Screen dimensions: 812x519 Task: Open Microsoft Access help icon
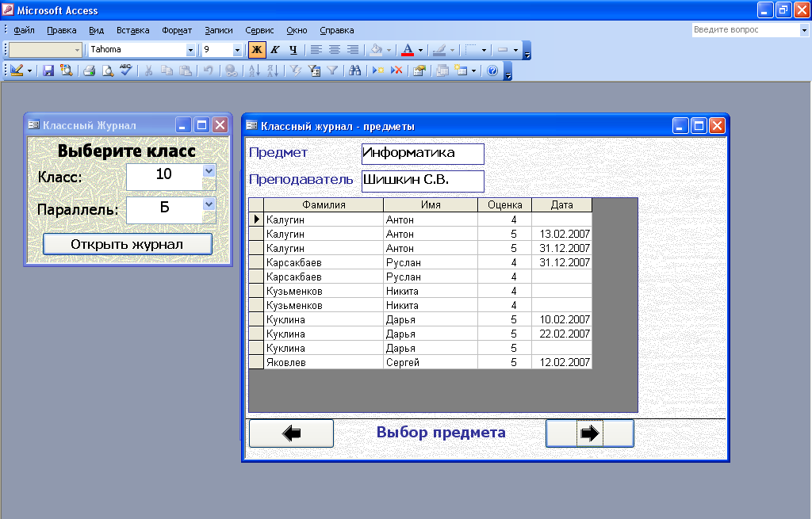coord(492,71)
